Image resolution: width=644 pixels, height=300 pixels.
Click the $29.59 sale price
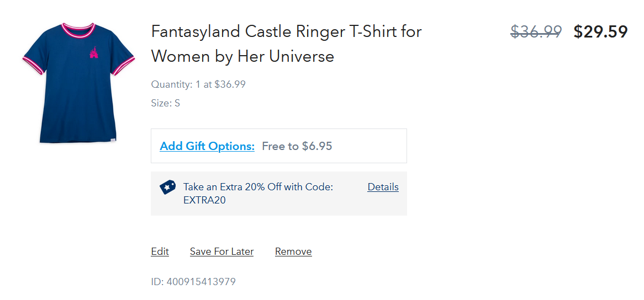point(600,32)
